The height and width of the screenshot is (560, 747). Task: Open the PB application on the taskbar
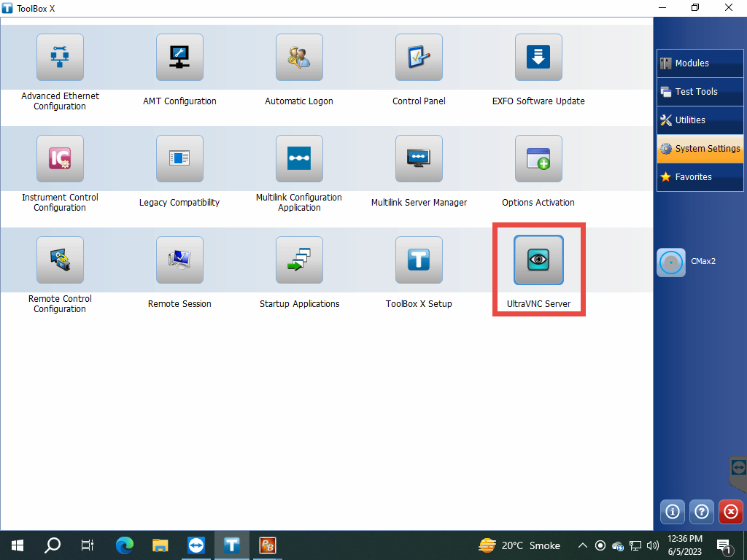point(267,545)
